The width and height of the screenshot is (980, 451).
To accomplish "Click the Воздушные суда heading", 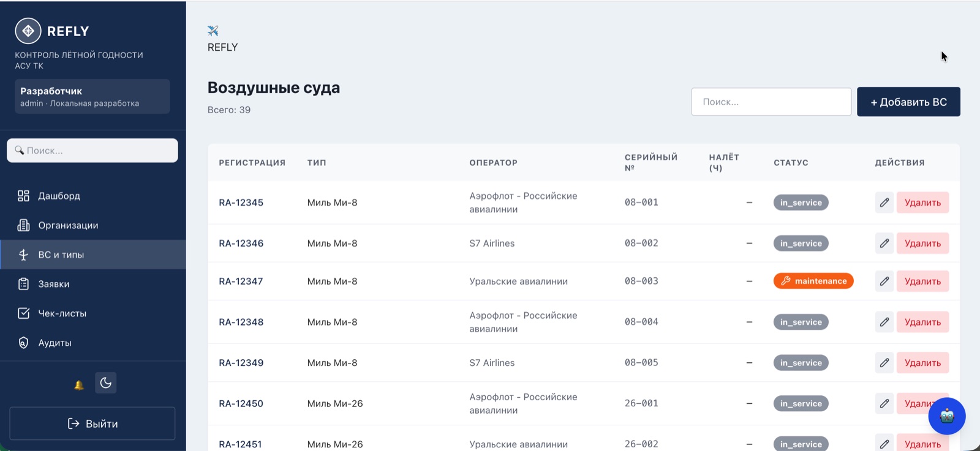I will [274, 88].
